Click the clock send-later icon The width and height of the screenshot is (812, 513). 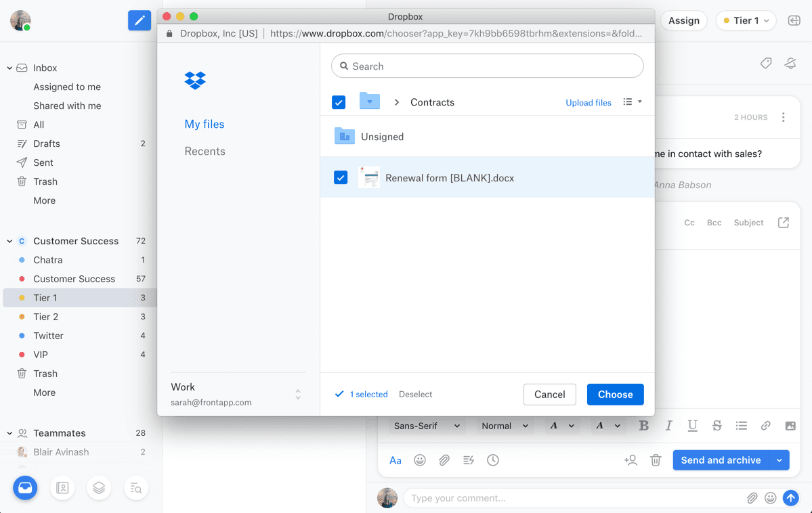493,460
